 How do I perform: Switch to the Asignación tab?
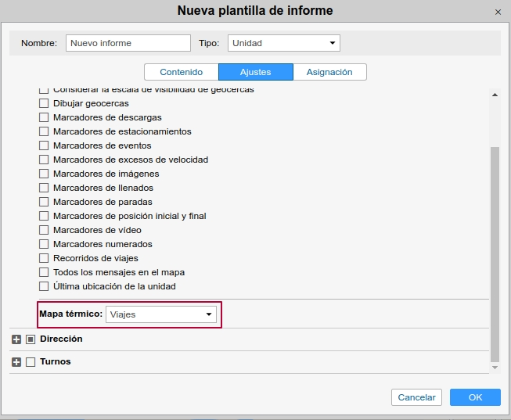[x=329, y=72]
